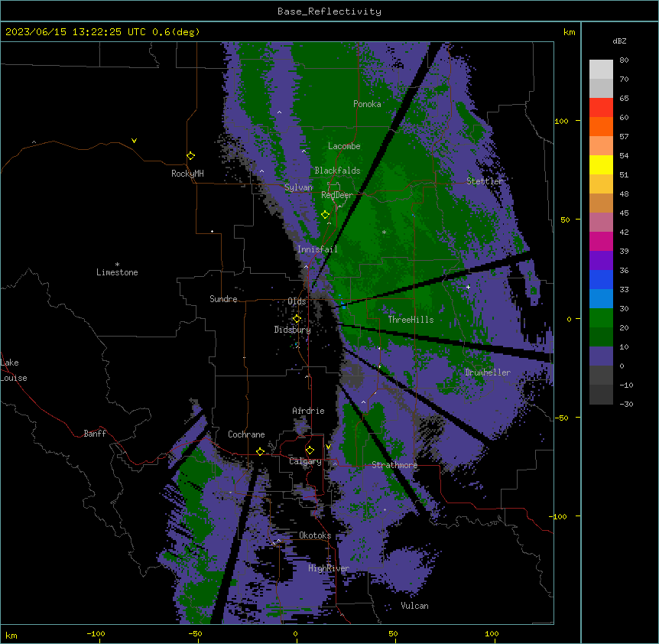
Task: Click the yellow marker south of RedDeer
Action: pos(325,215)
